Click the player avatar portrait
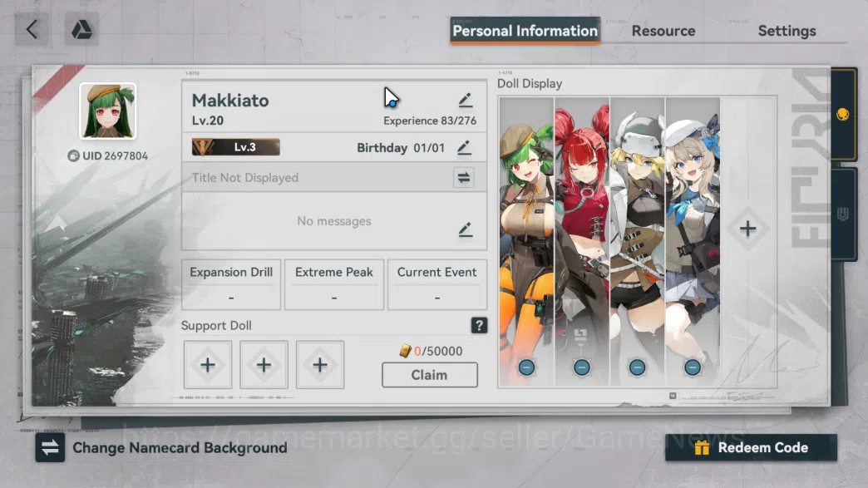 click(x=107, y=111)
